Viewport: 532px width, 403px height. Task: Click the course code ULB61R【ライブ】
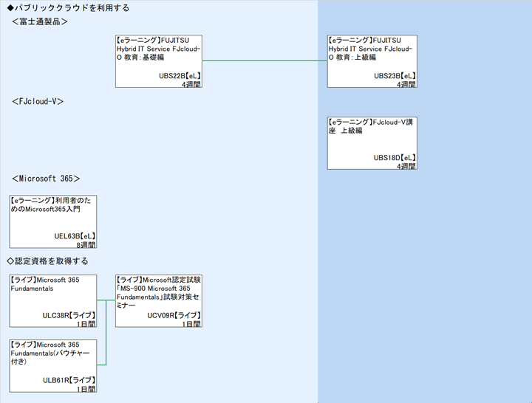(69, 380)
